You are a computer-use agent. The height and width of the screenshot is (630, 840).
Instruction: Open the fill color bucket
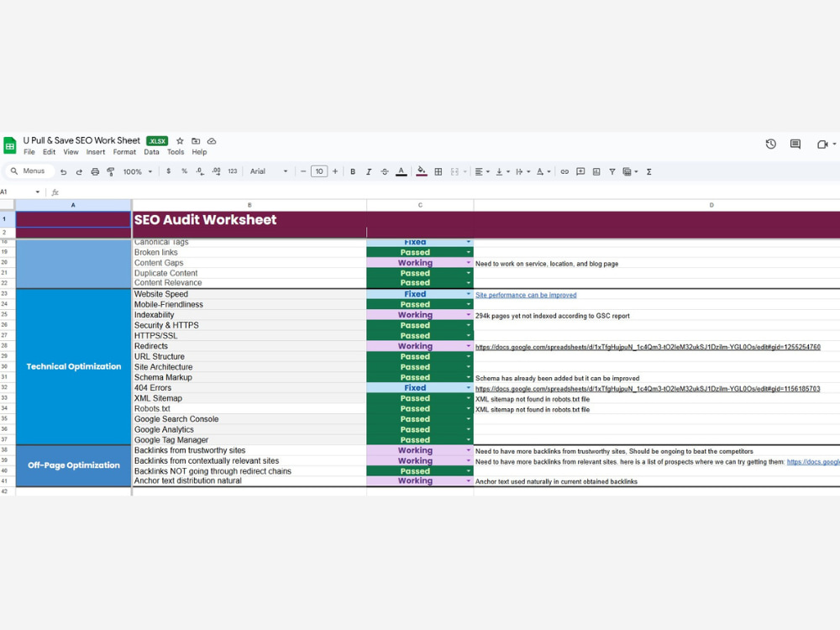(422, 172)
